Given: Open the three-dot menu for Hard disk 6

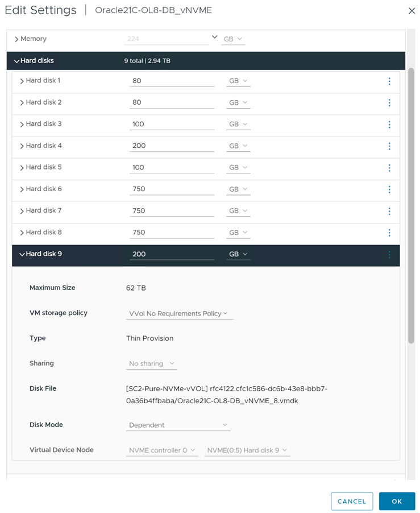Looking at the screenshot, I should 389,189.
